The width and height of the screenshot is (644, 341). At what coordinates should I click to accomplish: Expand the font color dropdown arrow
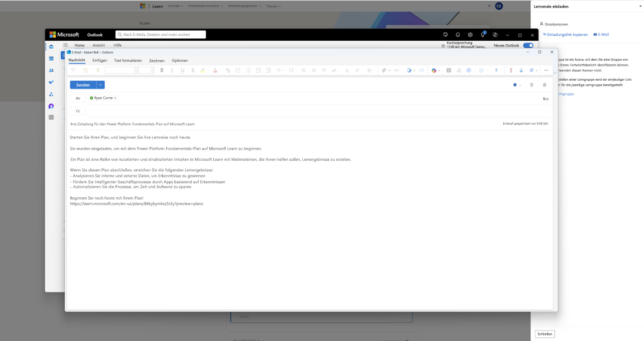coord(220,70)
